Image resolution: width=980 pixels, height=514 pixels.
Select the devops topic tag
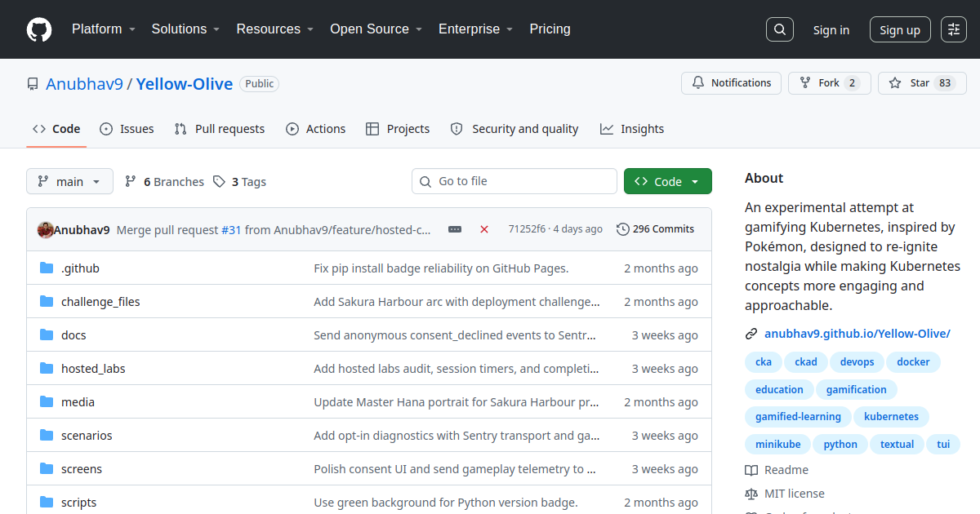(857, 362)
